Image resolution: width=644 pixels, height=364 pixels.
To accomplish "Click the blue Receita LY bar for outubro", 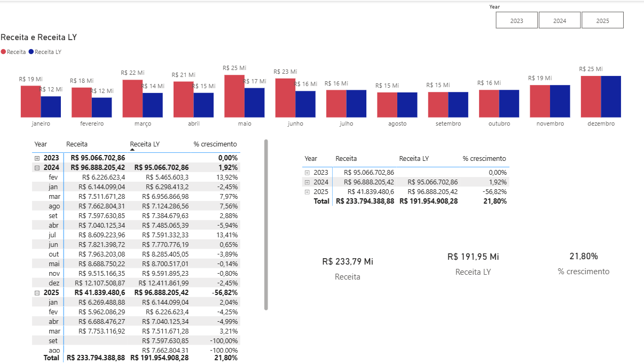I will [509, 104].
